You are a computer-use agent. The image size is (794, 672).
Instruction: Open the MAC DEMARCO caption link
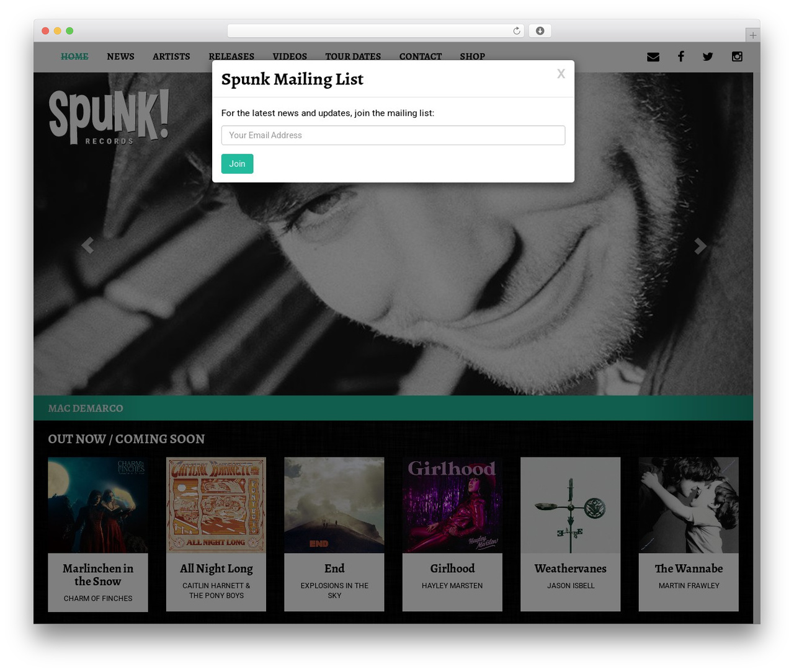click(86, 408)
